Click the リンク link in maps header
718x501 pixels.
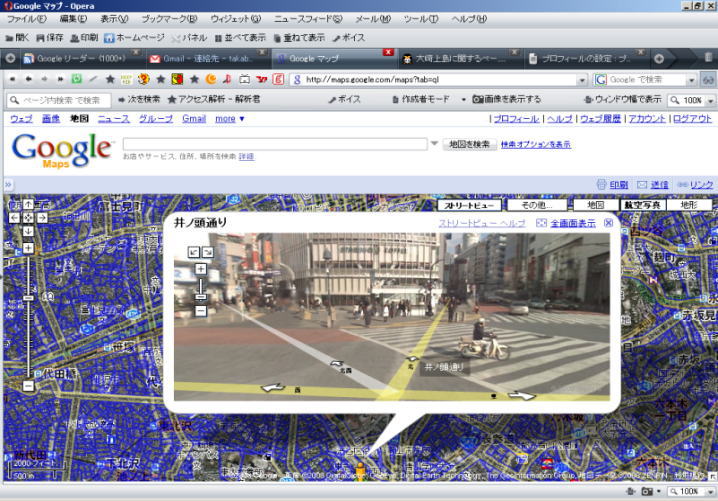pyautogui.click(x=701, y=185)
